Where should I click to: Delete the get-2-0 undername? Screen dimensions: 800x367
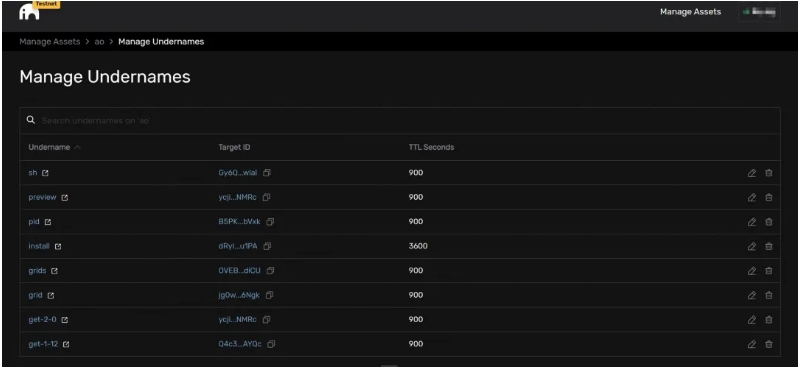pos(769,320)
